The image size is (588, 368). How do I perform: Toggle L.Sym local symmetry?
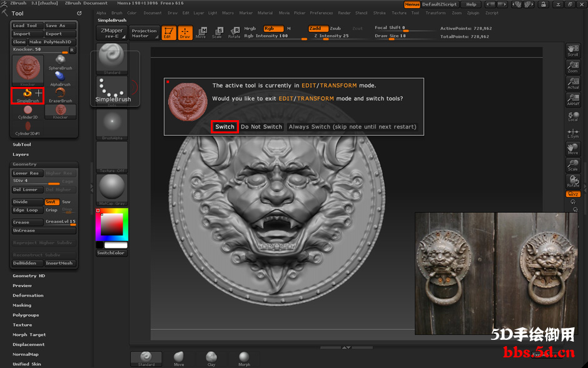point(573,133)
